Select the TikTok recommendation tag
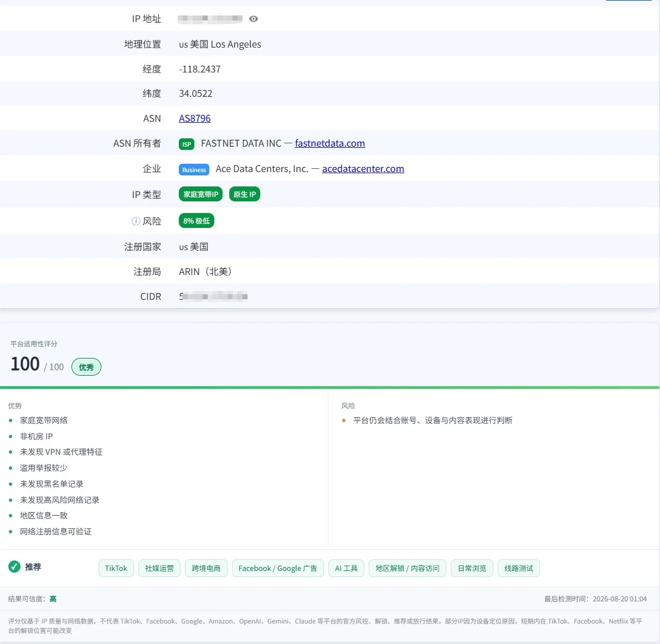The width and height of the screenshot is (660, 644). [x=116, y=568]
